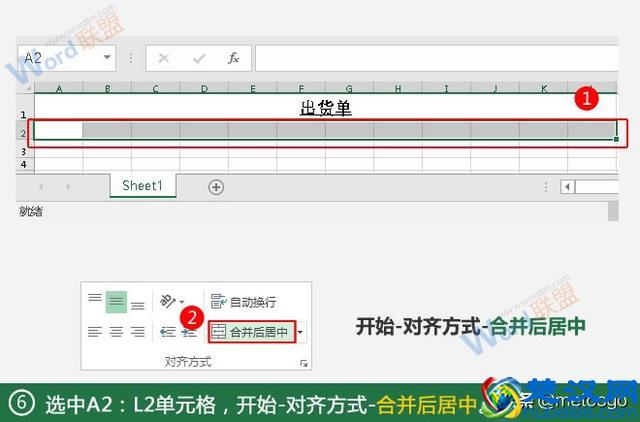The width and height of the screenshot is (640, 422).
Task: Select row 4 header
Action: 24,164
